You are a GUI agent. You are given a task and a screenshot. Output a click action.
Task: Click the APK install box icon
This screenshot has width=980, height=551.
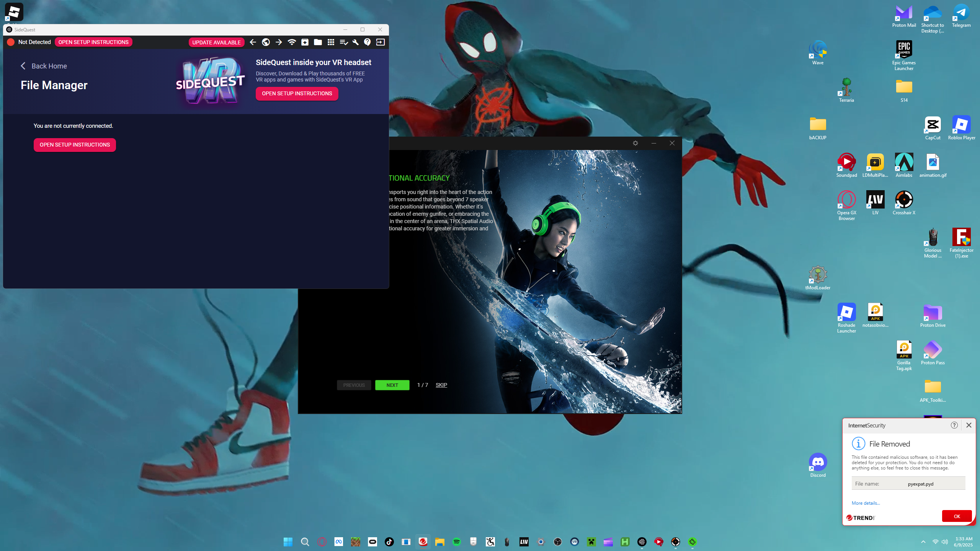pyautogui.click(x=305, y=42)
